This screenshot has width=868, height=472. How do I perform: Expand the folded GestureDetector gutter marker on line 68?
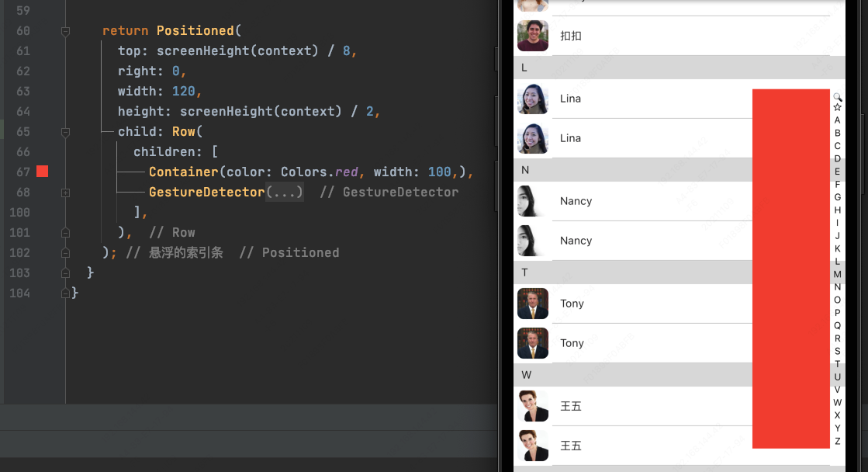pyautogui.click(x=65, y=192)
